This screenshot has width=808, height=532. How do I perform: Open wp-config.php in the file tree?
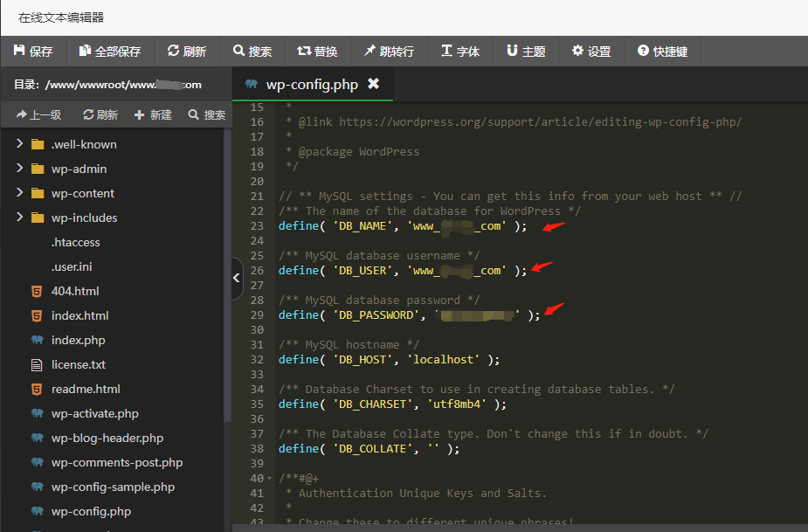pyautogui.click(x=91, y=511)
